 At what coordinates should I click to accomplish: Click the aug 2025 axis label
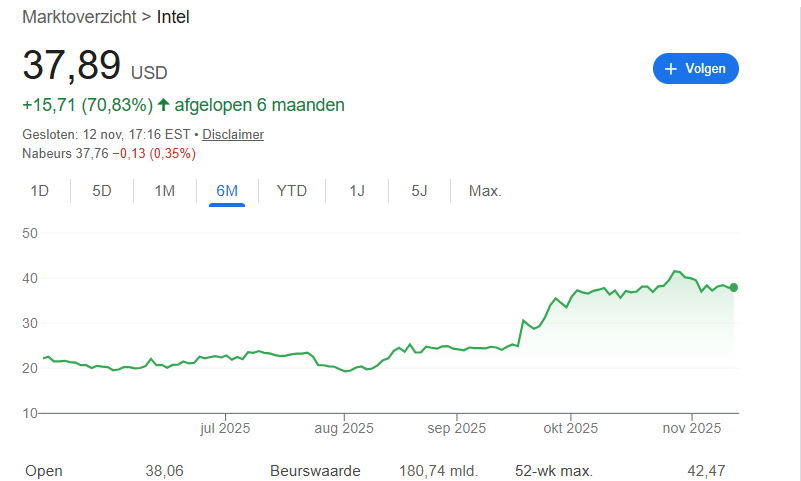pyautogui.click(x=344, y=428)
